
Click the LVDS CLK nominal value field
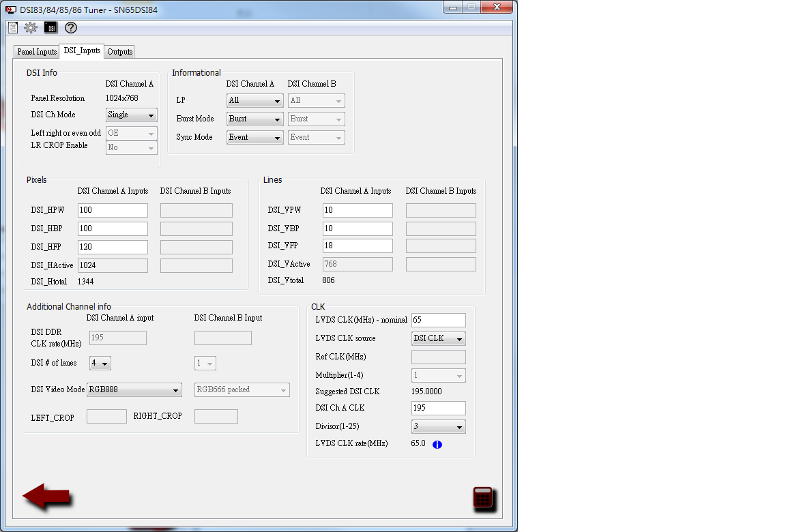[438, 319]
